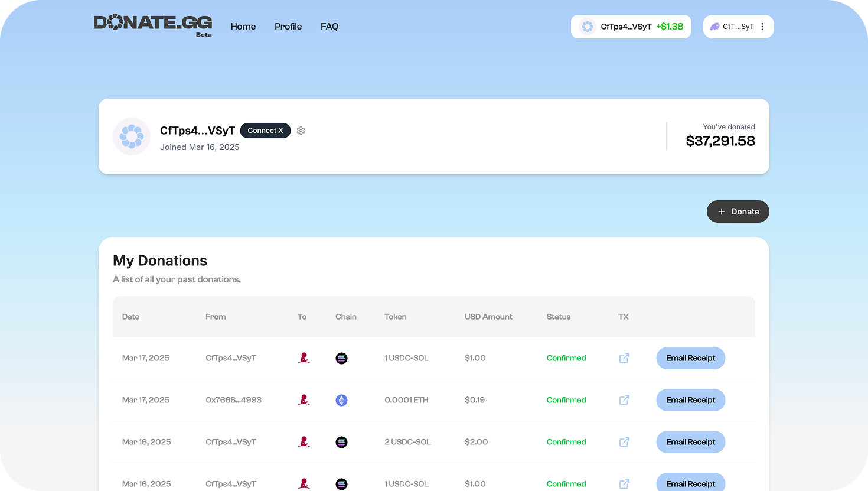Image resolution: width=868 pixels, height=491 pixels.
Task: Click Ethereum chain icon in $0.19 row
Action: point(341,400)
